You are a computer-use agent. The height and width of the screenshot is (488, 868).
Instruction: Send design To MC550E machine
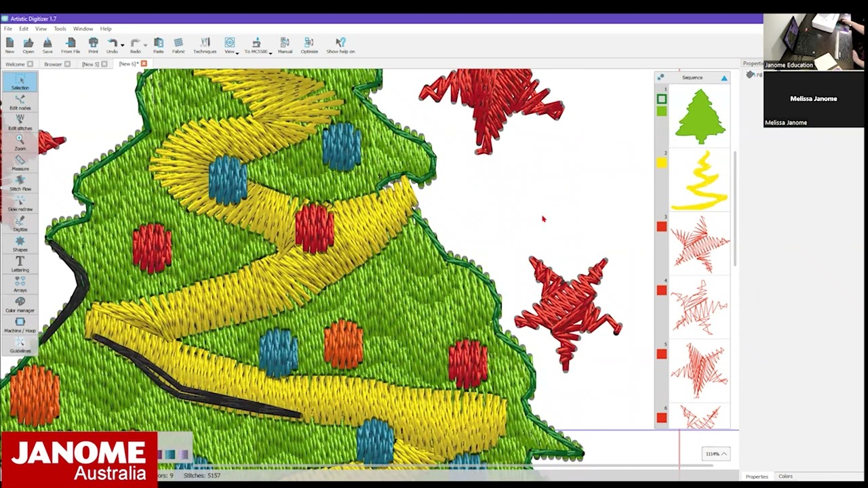tap(256, 45)
